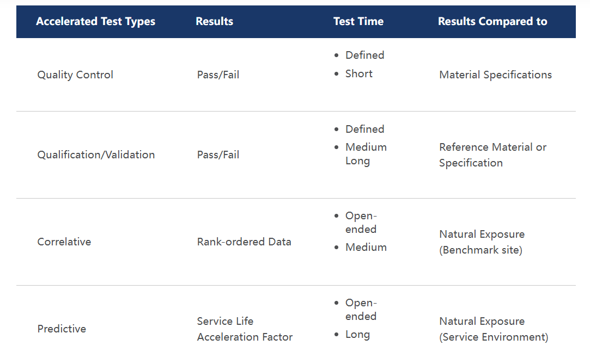Screen dimensions: 590x364
Task: Select the Quality Control row label
Action: tap(75, 75)
